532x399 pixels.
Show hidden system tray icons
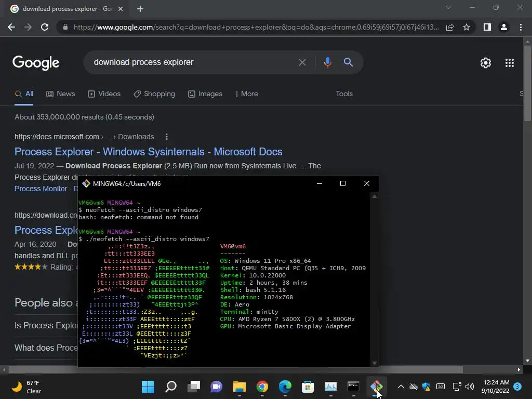point(401,387)
